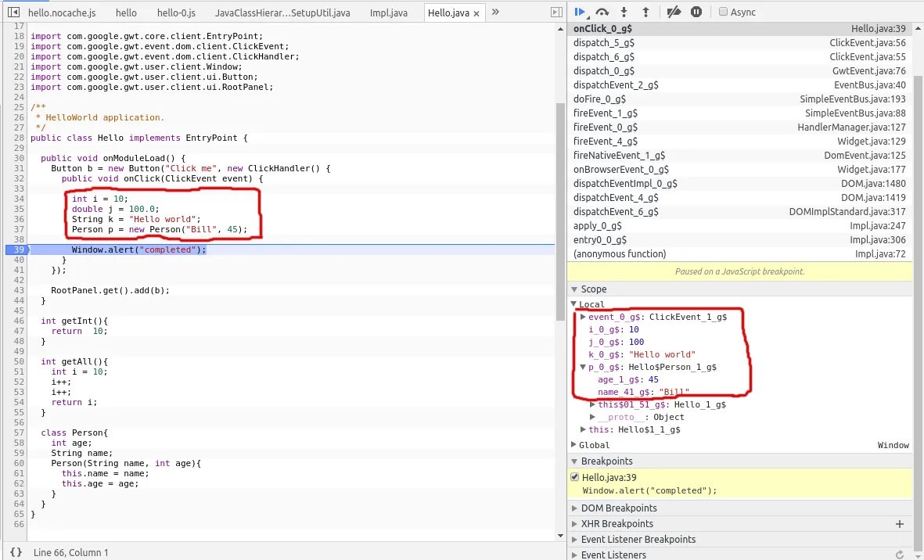Select dispatch_6_g$ stack frame
This screenshot has height=560, width=924.
(741, 56)
